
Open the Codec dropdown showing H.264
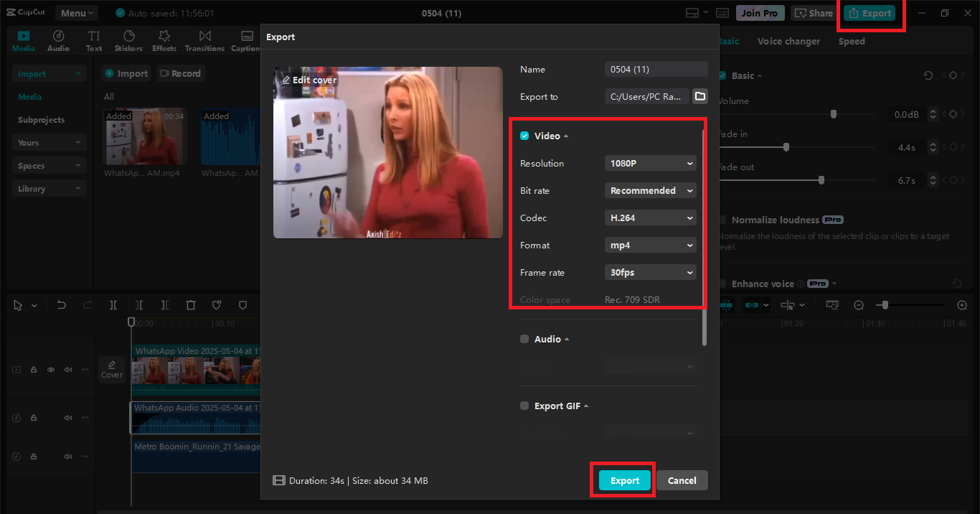click(x=651, y=218)
